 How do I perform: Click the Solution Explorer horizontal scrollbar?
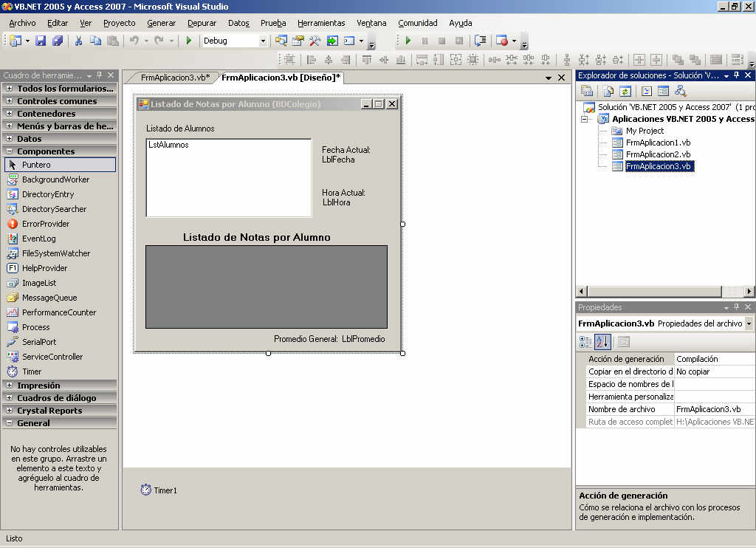tap(665, 292)
